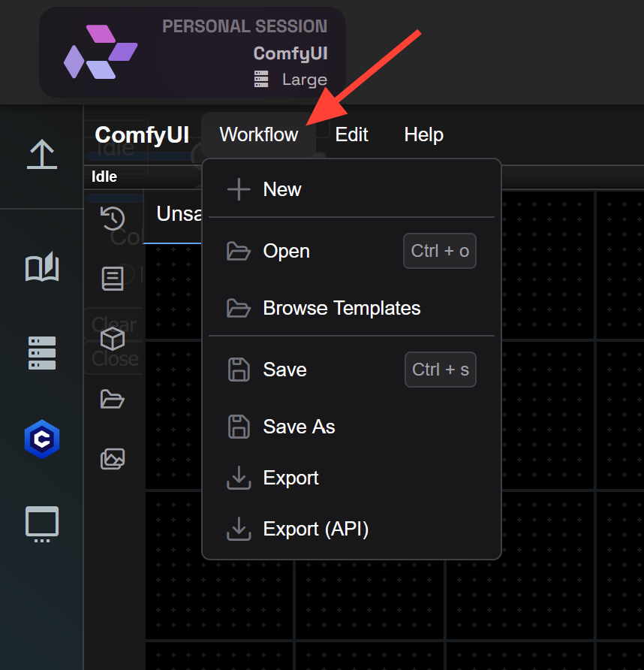
Task: Click the upload arrow icon in sidebar
Action: point(42,154)
